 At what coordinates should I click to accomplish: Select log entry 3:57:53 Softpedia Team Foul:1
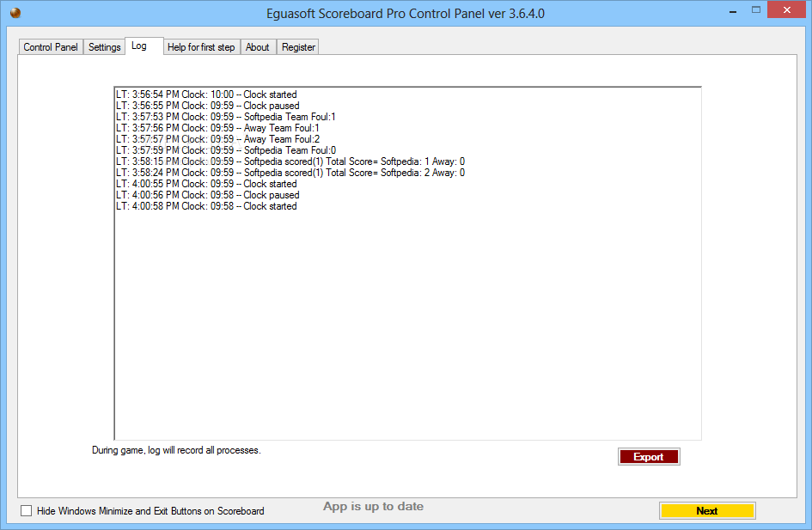coord(226,117)
